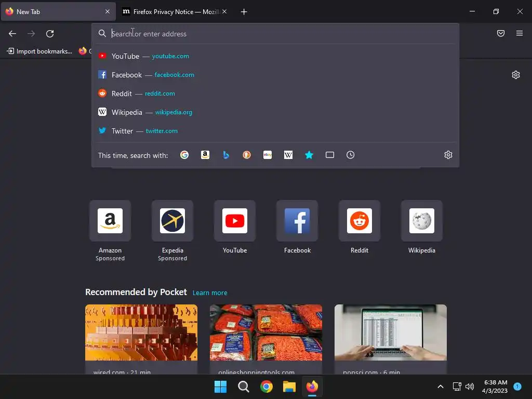Search with DuckDuckGo this time
This screenshot has height=399, width=532.
tap(247, 155)
